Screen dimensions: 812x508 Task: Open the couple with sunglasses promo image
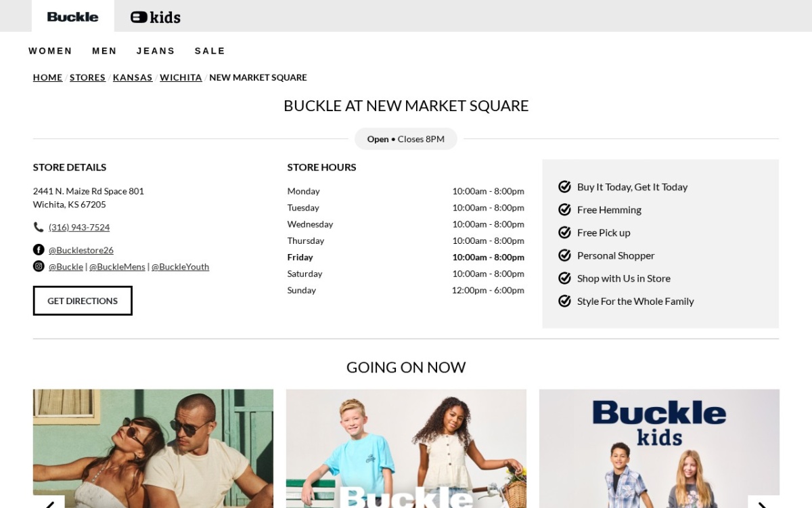[x=153, y=448]
